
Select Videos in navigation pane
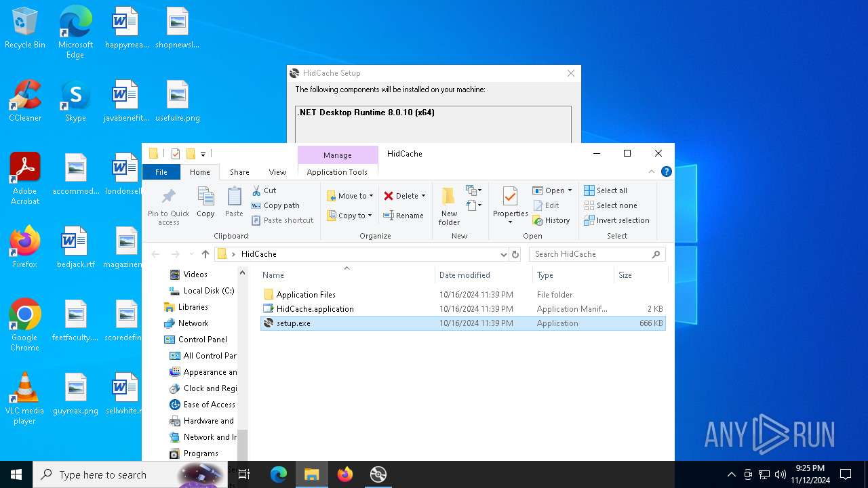point(195,274)
